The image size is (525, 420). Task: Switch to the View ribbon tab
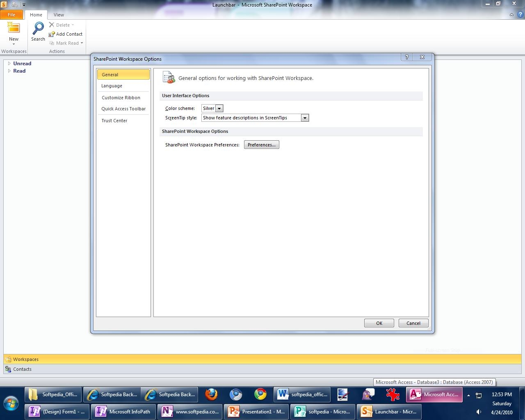click(x=59, y=15)
